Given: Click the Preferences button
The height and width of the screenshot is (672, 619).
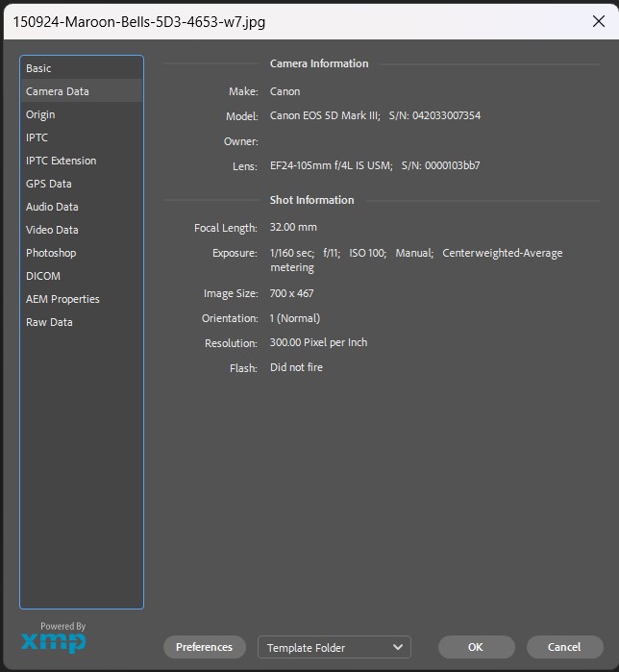Looking at the screenshot, I should point(205,647).
